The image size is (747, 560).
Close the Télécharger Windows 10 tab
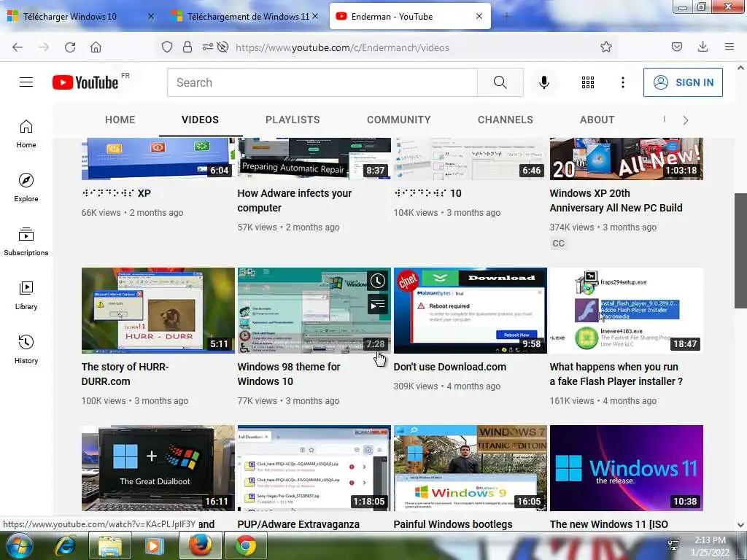(x=151, y=16)
